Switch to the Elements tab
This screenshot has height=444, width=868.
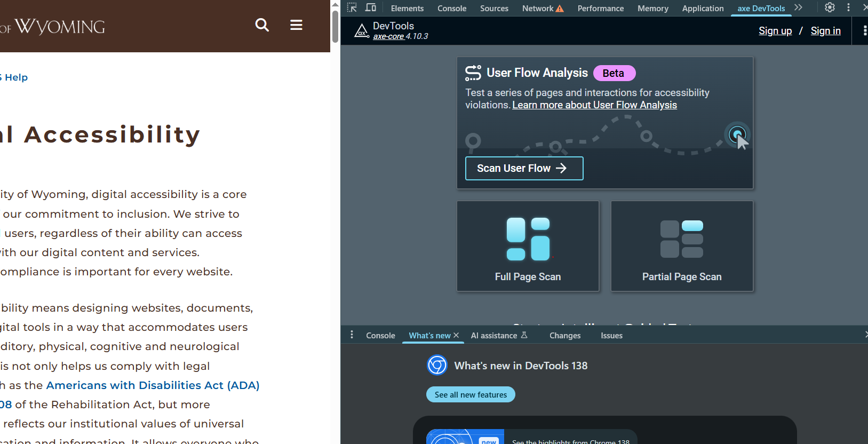[x=407, y=9]
